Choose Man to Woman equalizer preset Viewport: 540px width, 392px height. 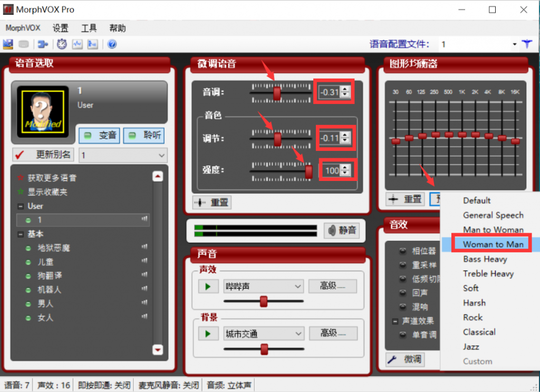coord(493,230)
